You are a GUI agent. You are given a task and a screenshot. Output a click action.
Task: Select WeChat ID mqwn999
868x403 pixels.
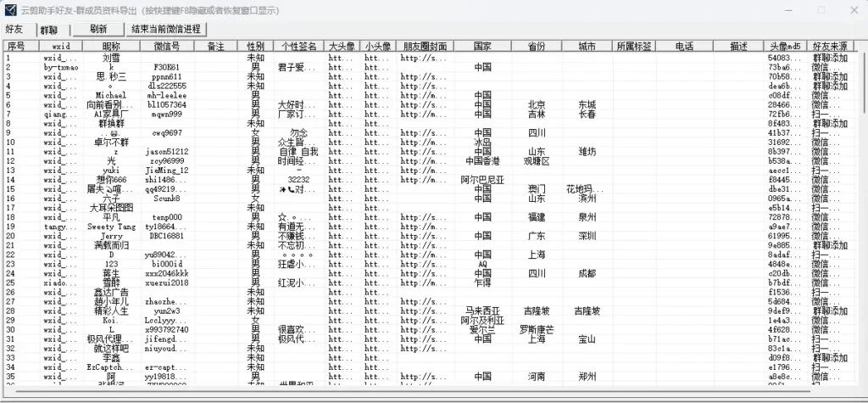coord(167,115)
